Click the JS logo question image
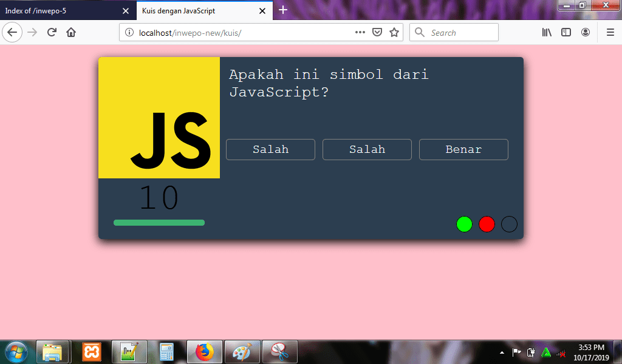This screenshot has height=364, width=622. point(159,118)
